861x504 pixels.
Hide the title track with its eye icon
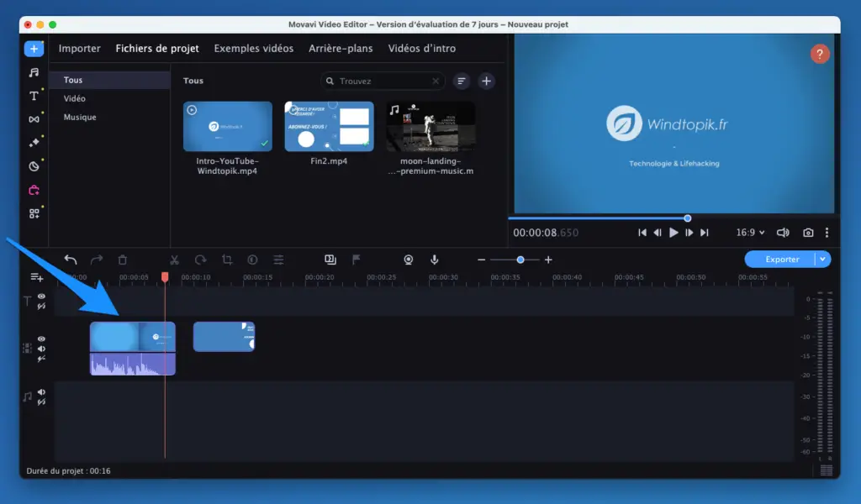pyautogui.click(x=42, y=297)
